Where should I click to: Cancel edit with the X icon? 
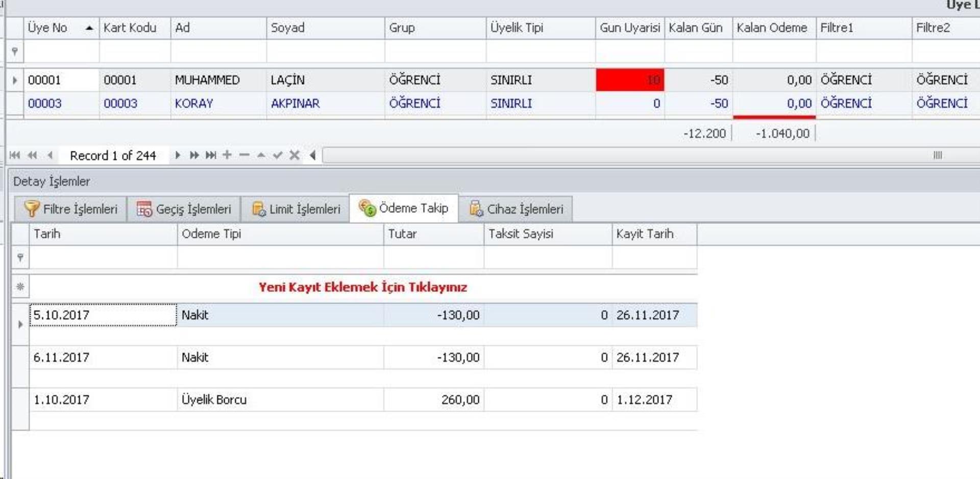tap(295, 155)
